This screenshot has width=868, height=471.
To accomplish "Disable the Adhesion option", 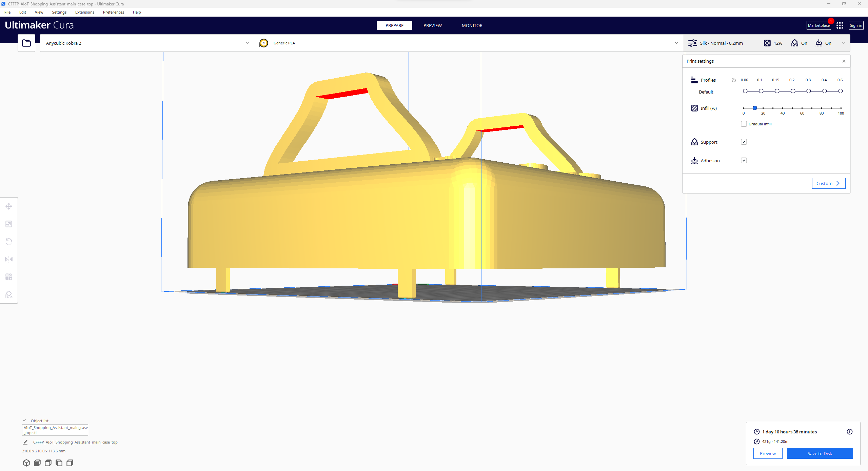I will tap(743, 160).
